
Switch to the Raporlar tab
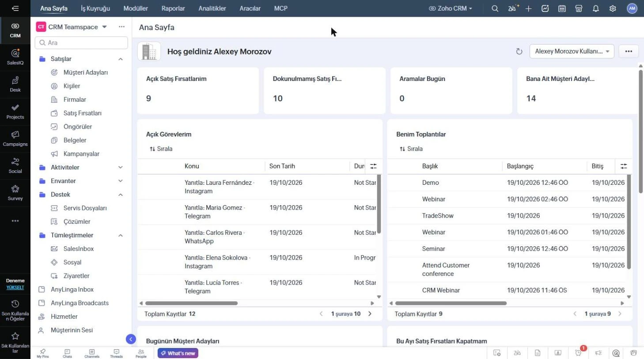coord(173,8)
